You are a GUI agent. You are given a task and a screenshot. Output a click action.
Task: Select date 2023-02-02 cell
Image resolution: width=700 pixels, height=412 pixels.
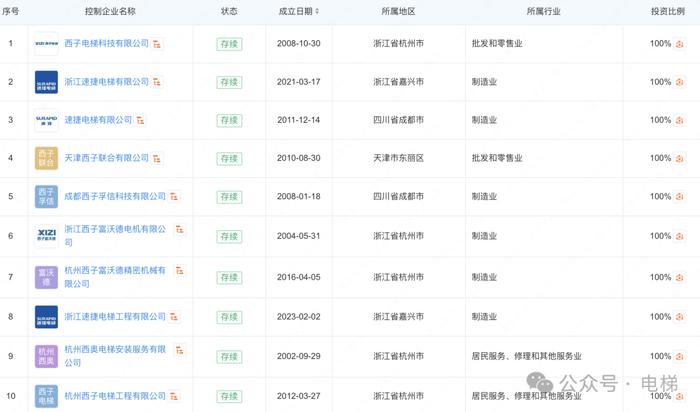[x=299, y=316]
